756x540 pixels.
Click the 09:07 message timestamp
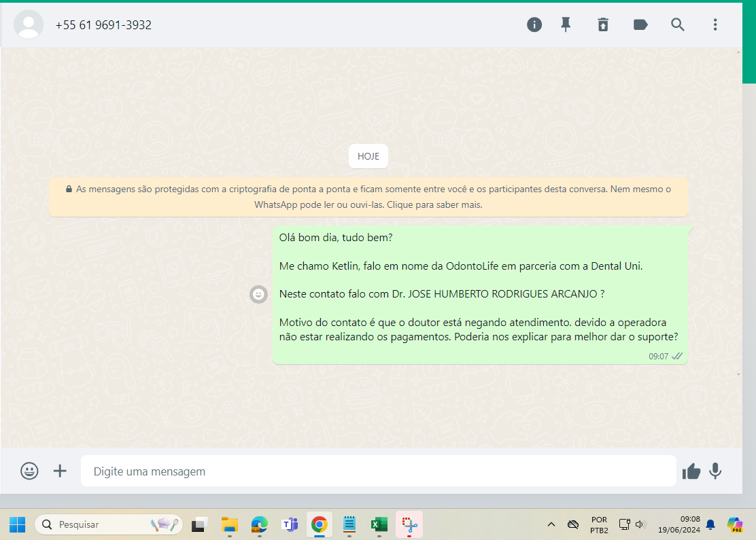click(x=658, y=357)
